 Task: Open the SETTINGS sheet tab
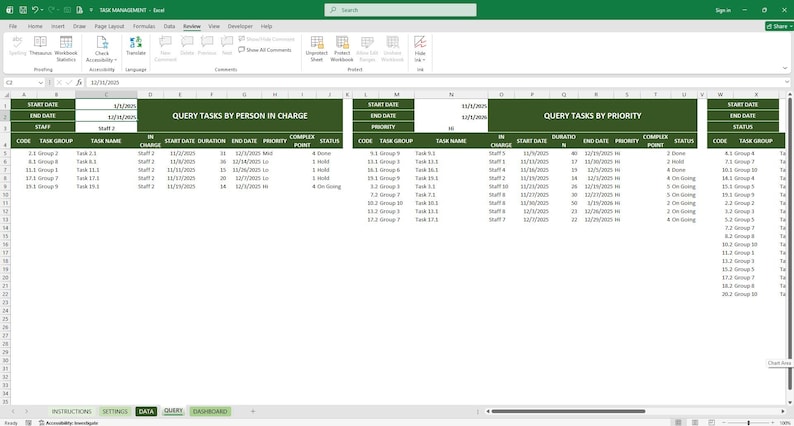(x=115, y=411)
